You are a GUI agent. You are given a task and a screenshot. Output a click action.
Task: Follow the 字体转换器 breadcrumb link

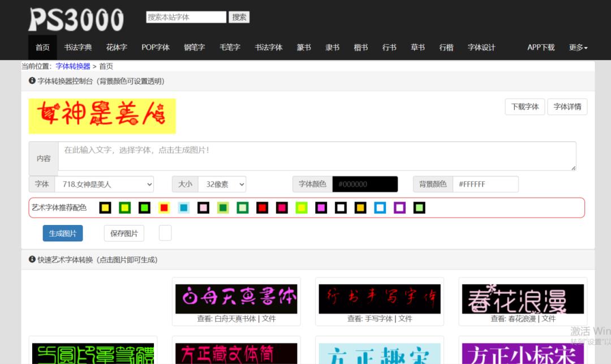pyautogui.click(x=73, y=66)
